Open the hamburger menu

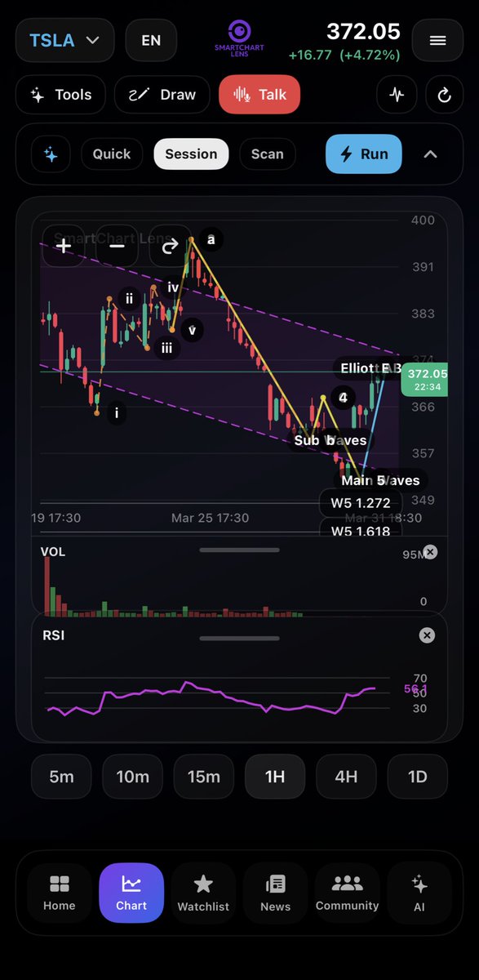[x=437, y=40]
